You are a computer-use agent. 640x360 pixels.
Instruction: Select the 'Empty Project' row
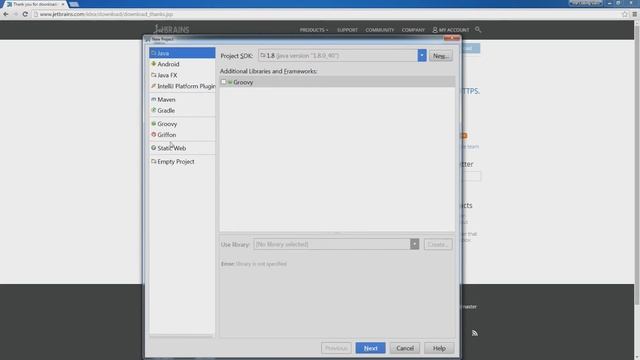(182, 161)
